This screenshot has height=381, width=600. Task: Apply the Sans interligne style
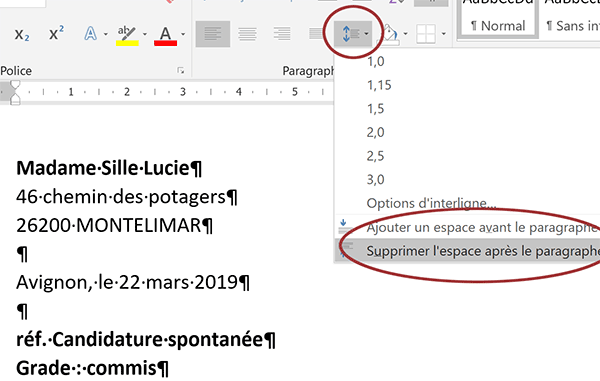pyautogui.click(x=571, y=19)
